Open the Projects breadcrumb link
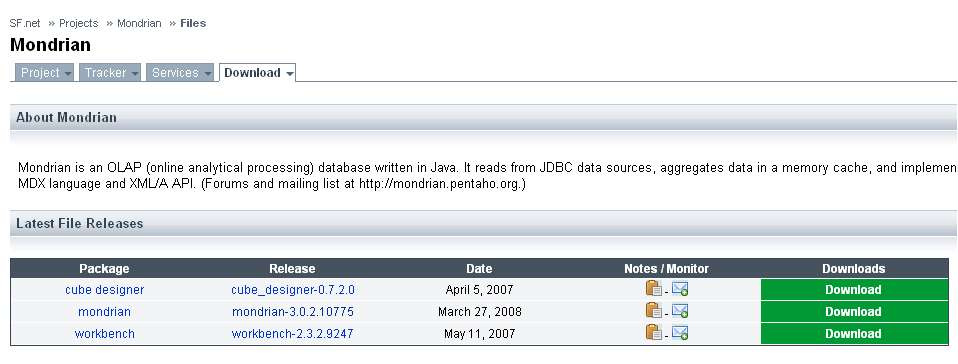Screen dimensions: 958x364 point(78,23)
